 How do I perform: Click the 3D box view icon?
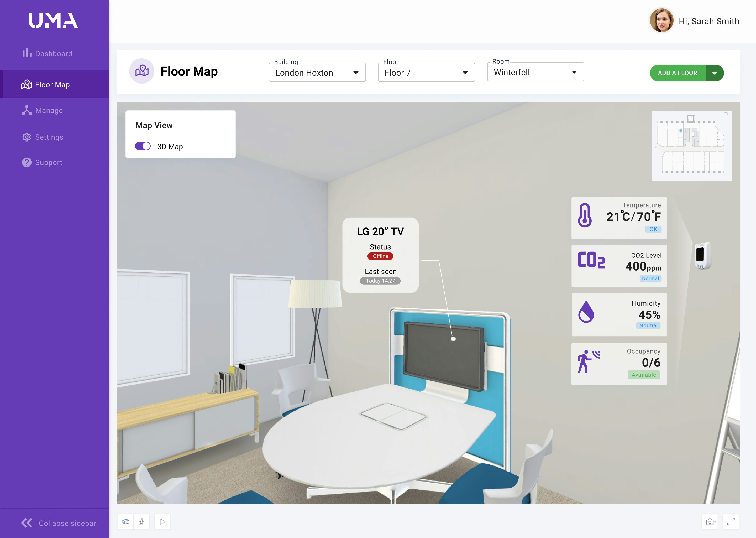[x=125, y=522]
